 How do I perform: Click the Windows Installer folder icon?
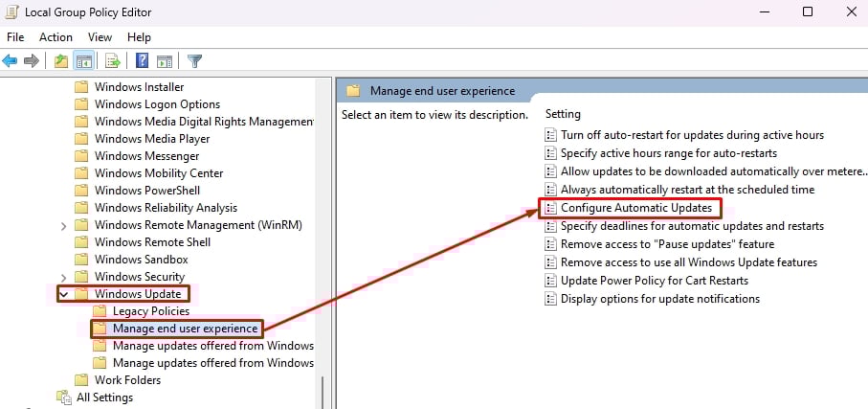coord(81,87)
